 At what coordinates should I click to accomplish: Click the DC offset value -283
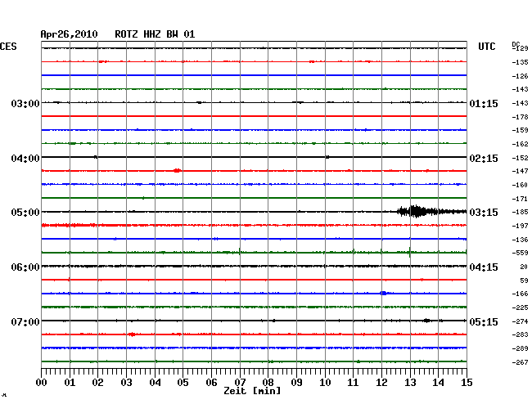pyautogui.click(x=520, y=334)
